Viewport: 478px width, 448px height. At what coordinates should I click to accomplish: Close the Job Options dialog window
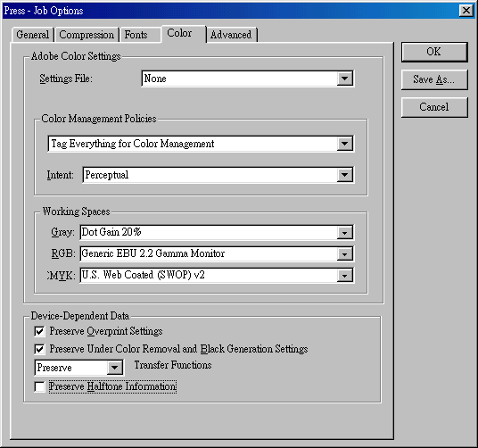point(466,11)
